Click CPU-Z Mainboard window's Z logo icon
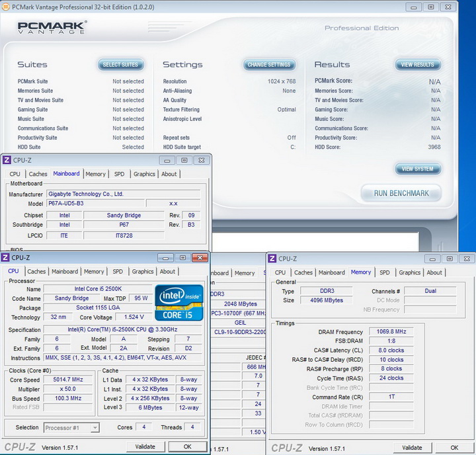The image size is (476, 455). 7,160
